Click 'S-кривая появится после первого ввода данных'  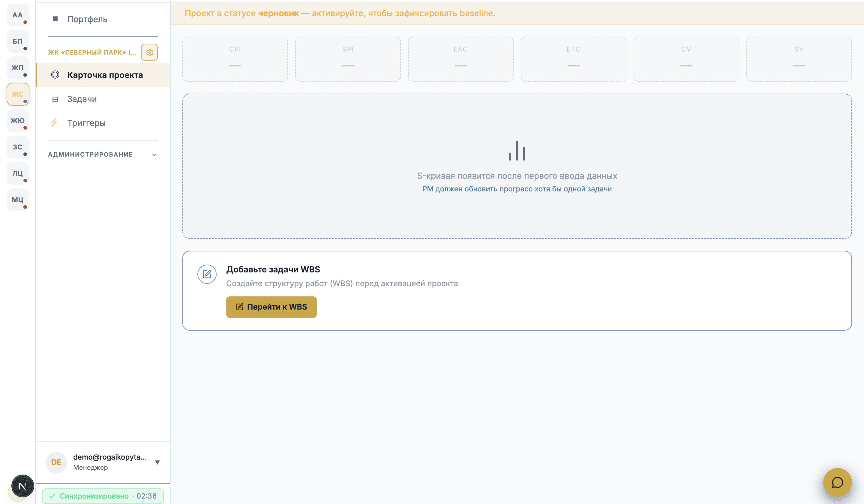coord(517,176)
